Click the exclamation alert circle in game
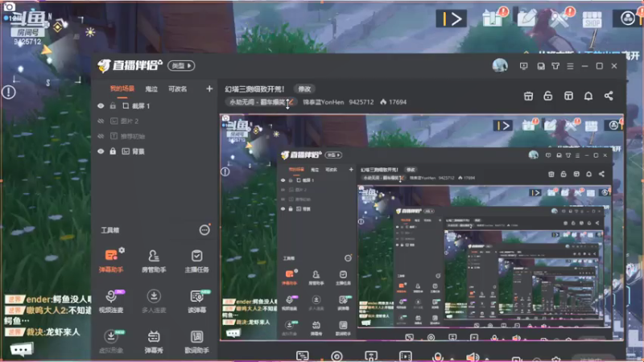 pos(9,92)
